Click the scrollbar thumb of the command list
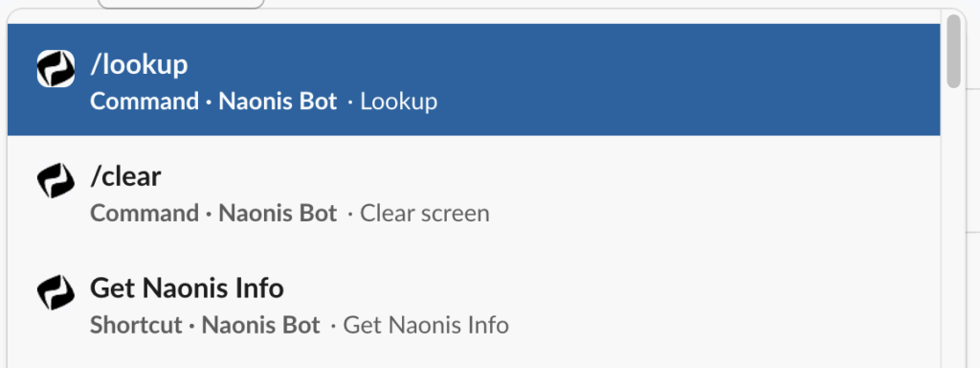Viewport: 980px width, 368px height. [x=953, y=52]
